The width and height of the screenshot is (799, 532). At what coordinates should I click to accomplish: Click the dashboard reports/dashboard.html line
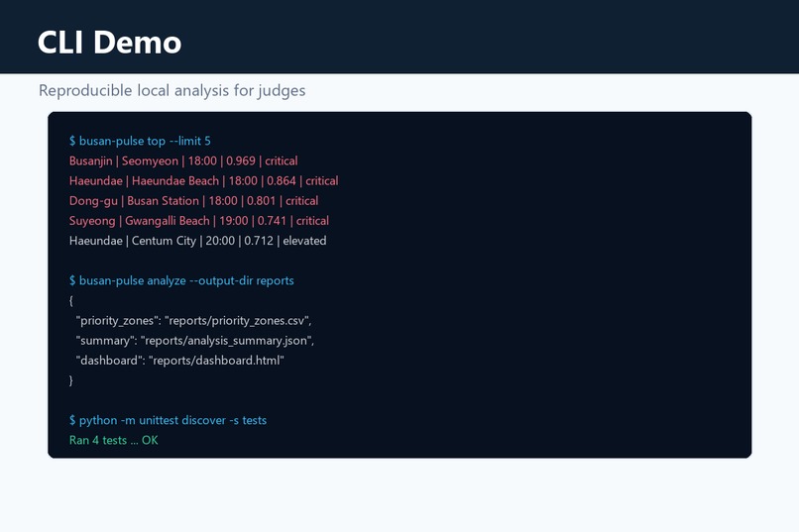[x=179, y=361]
